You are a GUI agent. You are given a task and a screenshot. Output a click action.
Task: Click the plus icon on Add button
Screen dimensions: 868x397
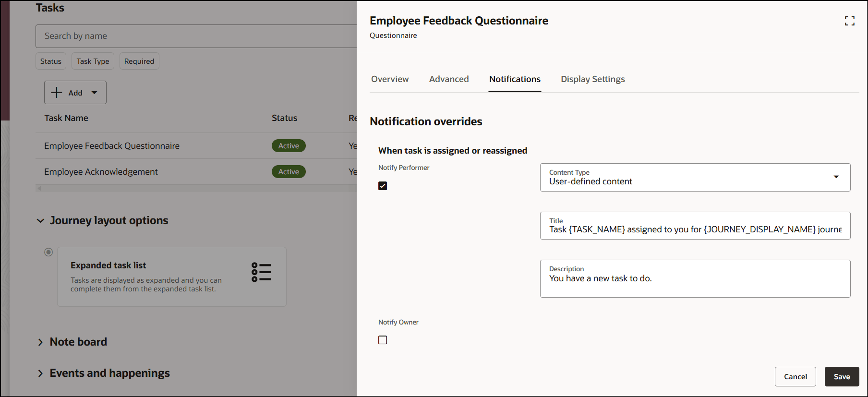point(57,93)
